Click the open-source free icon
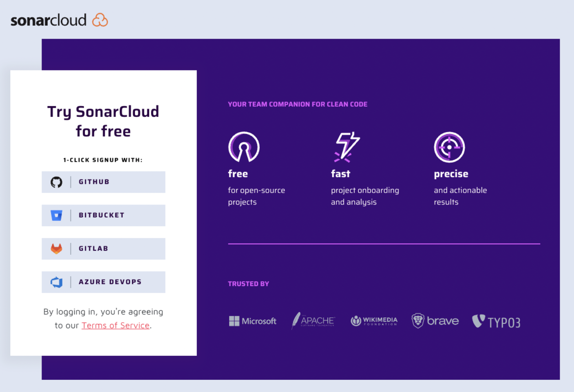Image resolution: width=574 pixels, height=392 pixels. [x=244, y=147]
